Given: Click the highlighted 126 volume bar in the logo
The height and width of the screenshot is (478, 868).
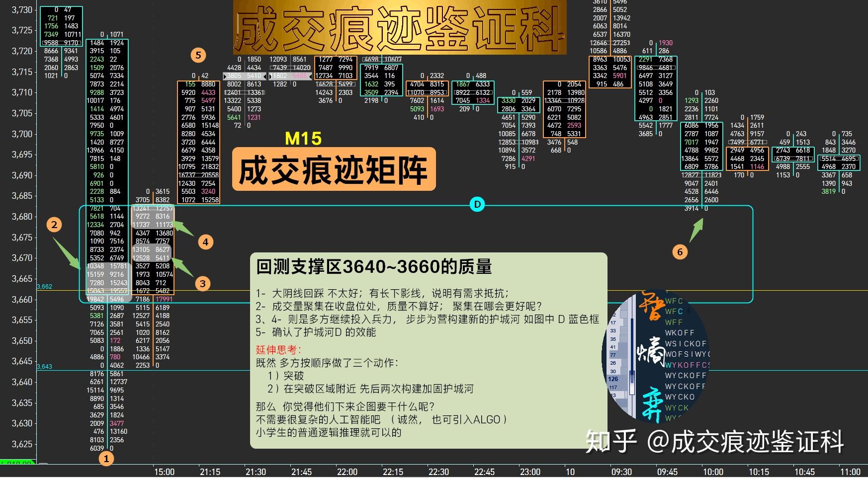Looking at the screenshot, I should click(x=614, y=379).
